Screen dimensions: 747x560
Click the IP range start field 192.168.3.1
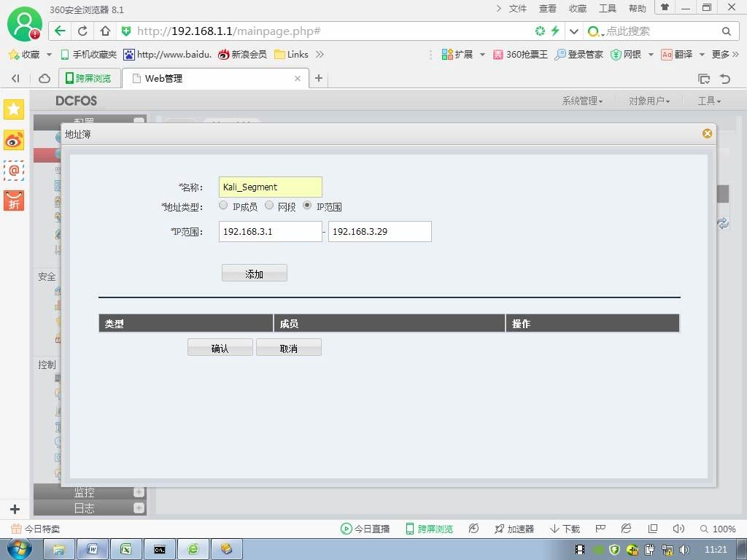pos(271,231)
